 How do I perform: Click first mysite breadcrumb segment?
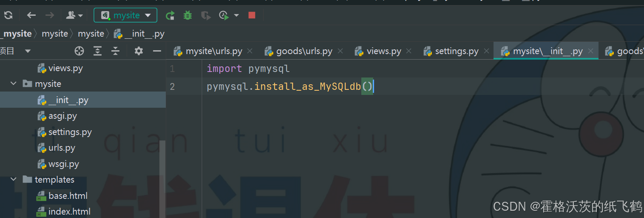coord(55,34)
